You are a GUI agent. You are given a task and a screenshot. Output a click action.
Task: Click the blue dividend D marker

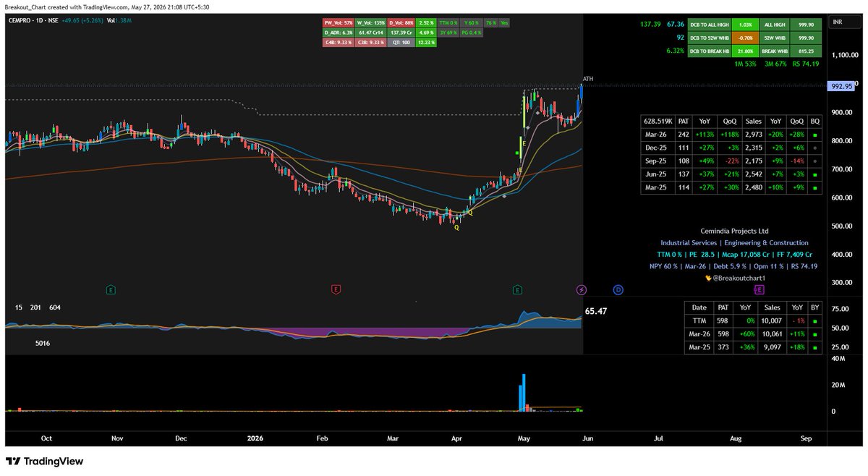618,290
